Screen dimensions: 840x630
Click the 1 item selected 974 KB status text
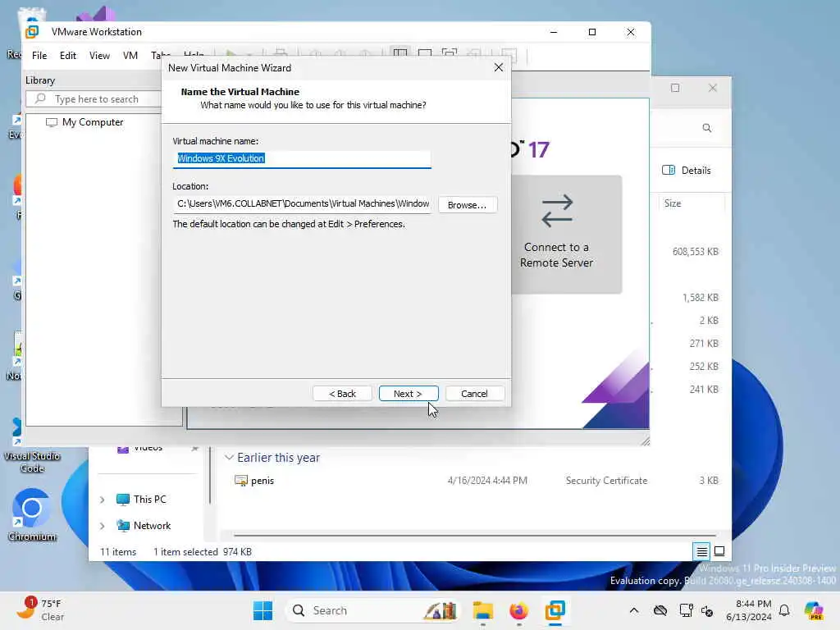203,552
